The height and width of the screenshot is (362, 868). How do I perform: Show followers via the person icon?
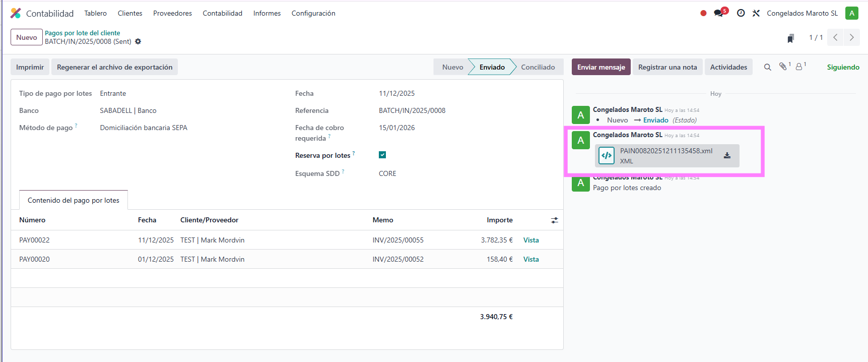(x=799, y=67)
